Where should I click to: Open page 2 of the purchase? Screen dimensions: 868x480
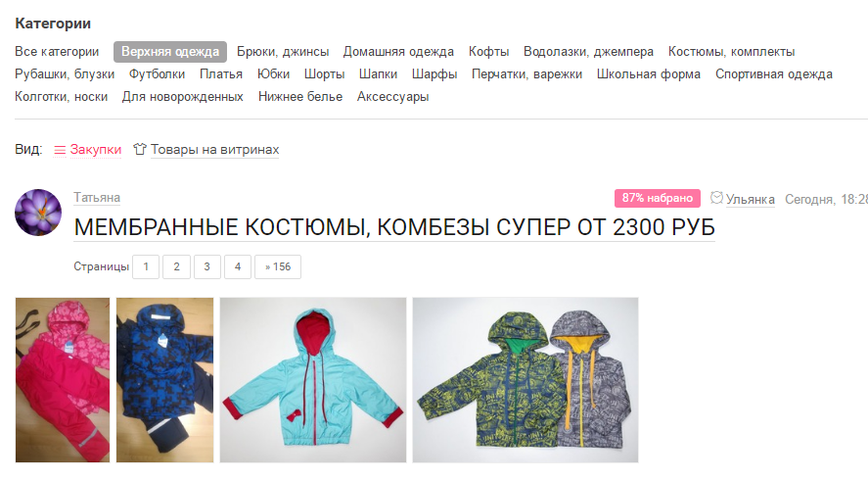coord(176,266)
